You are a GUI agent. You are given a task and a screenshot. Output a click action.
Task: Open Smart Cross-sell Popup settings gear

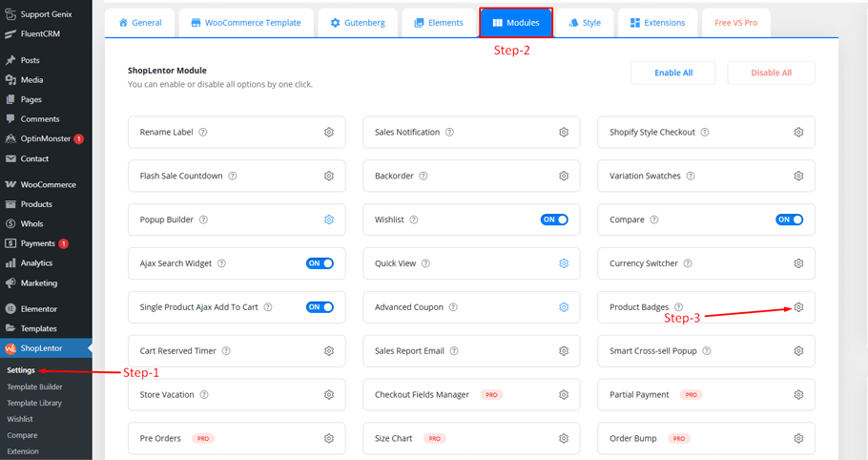tap(798, 351)
